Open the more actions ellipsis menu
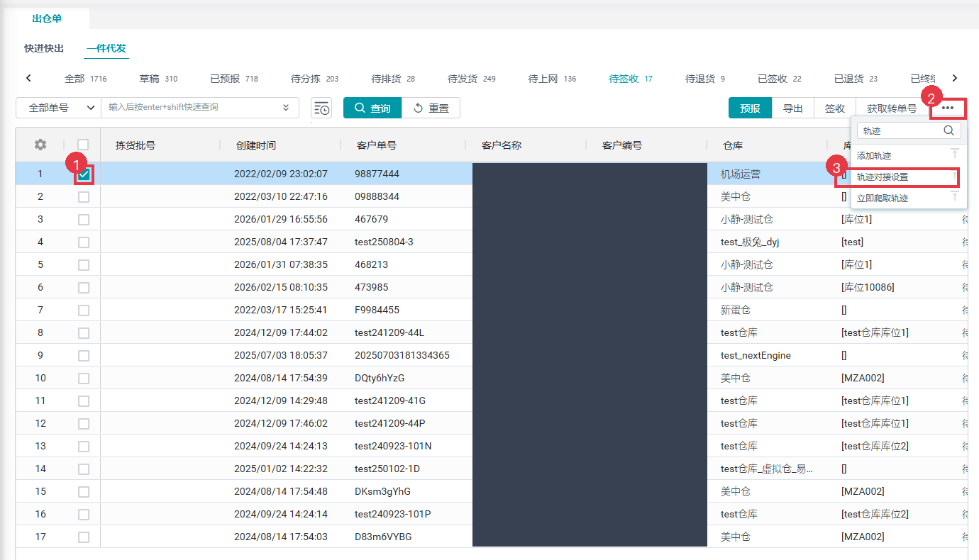This screenshot has height=560, width=979. coord(948,108)
